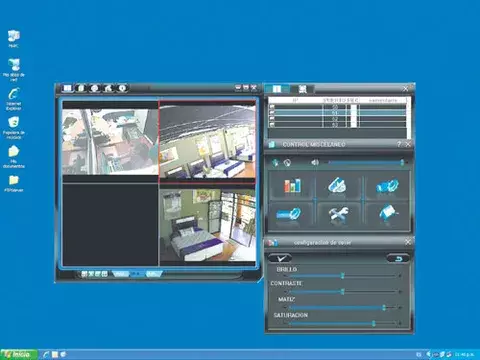Click the system tray clock
Image resolution: width=480 pixels, height=360 pixels.
point(465,354)
